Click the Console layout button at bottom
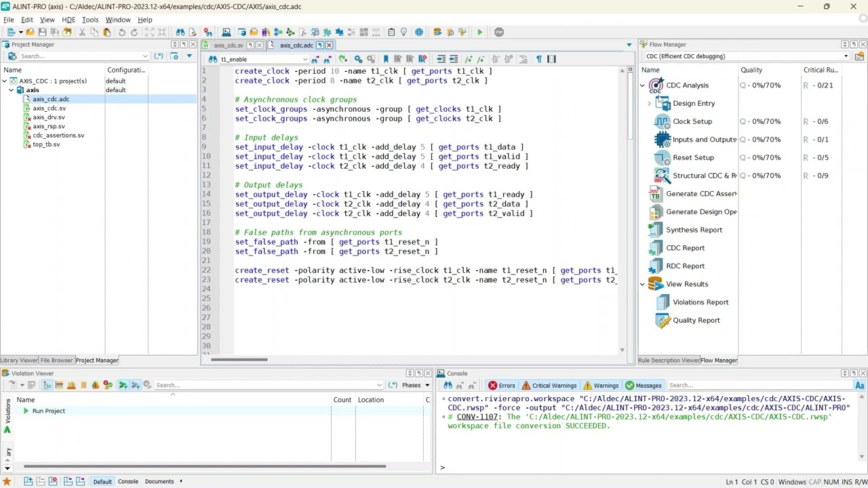This screenshot has height=488, width=868. [x=128, y=481]
